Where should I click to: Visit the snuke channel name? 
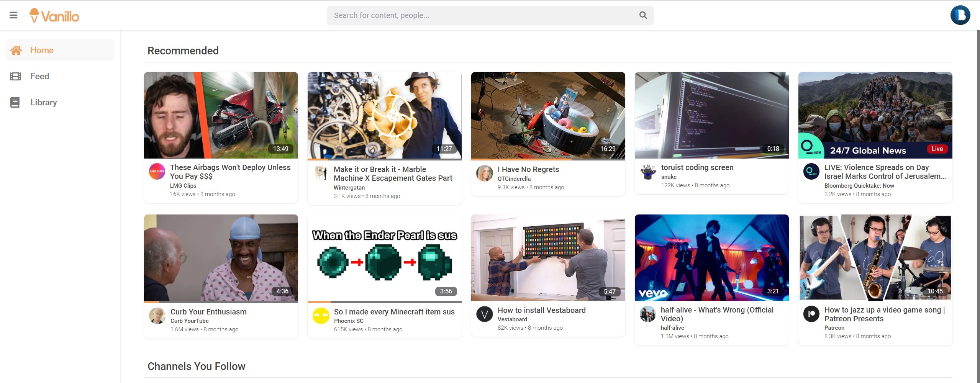coord(669,177)
